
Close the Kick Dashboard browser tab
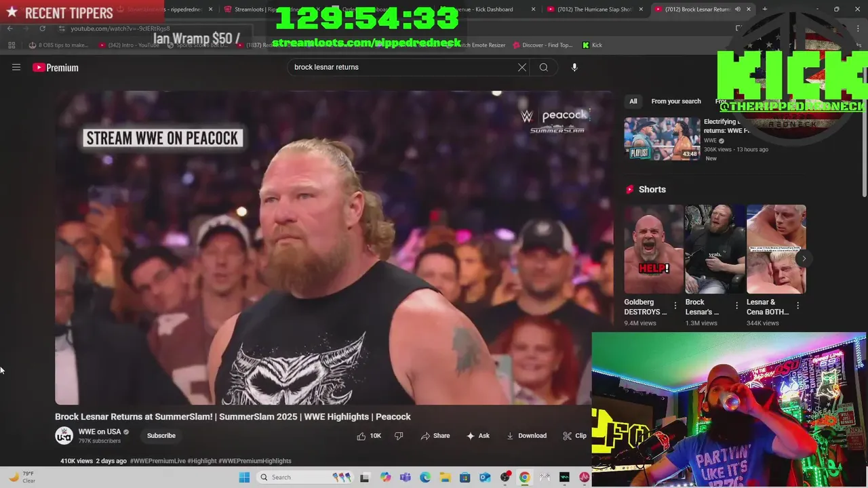(534, 9)
